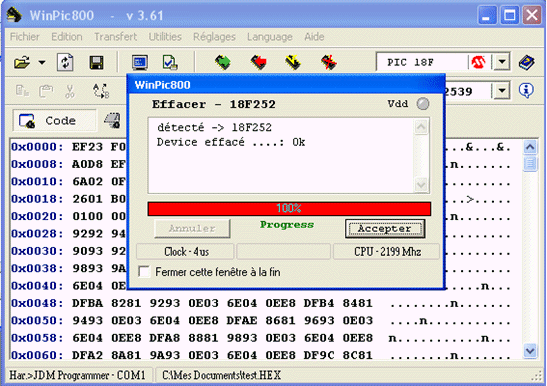Select hex word 2601 in row 0x0018
The image size is (547, 386).
point(88,199)
